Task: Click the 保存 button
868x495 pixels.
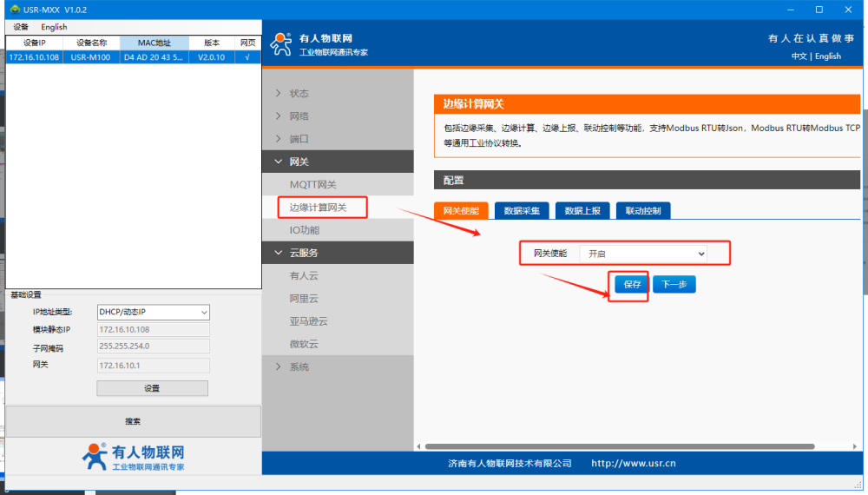Action: click(632, 284)
